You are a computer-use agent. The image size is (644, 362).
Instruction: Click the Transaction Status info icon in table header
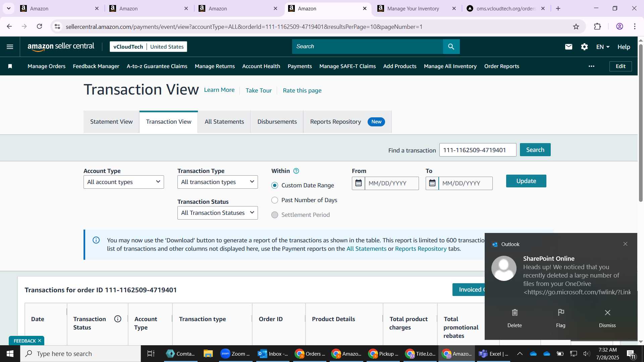pyautogui.click(x=118, y=319)
